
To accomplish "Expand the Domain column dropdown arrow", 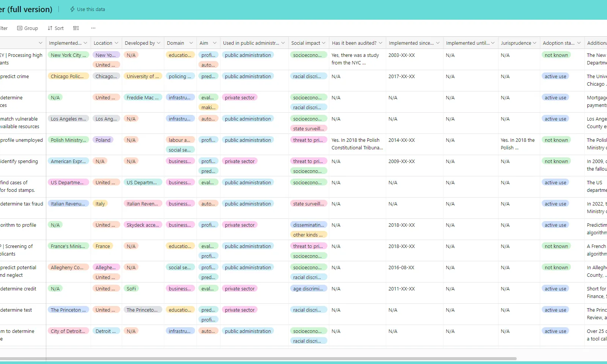I will pyautogui.click(x=191, y=43).
